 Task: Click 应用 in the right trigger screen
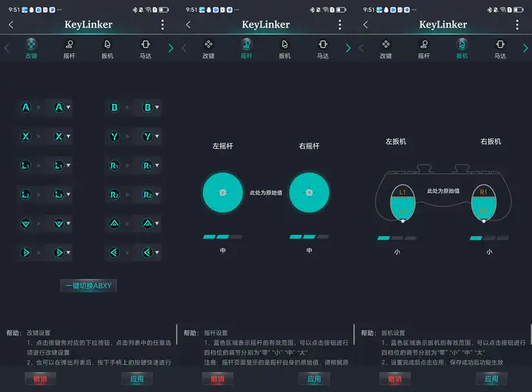click(x=491, y=379)
